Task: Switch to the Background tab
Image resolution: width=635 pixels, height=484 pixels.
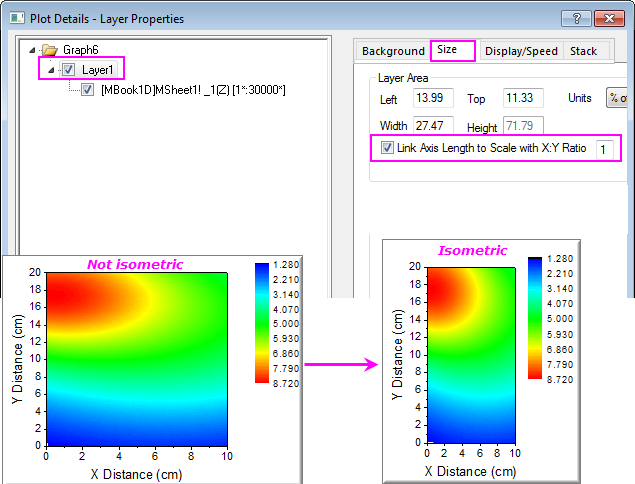Action: pyautogui.click(x=393, y=51)
